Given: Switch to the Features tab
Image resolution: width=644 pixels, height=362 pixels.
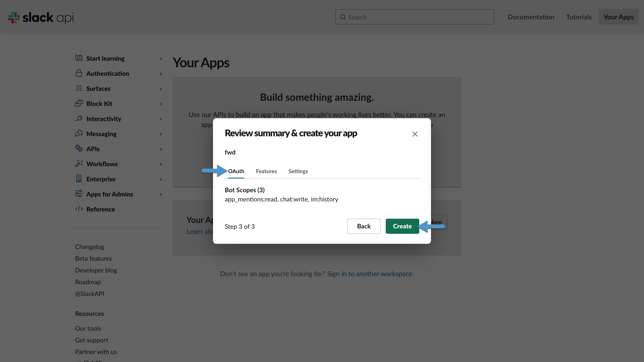Looking at the screenshot, I should (x=266, y=171).
